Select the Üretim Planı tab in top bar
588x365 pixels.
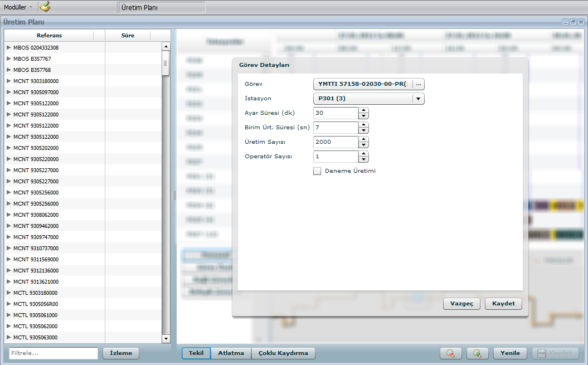pyautogui.click(x=162, y=8)
